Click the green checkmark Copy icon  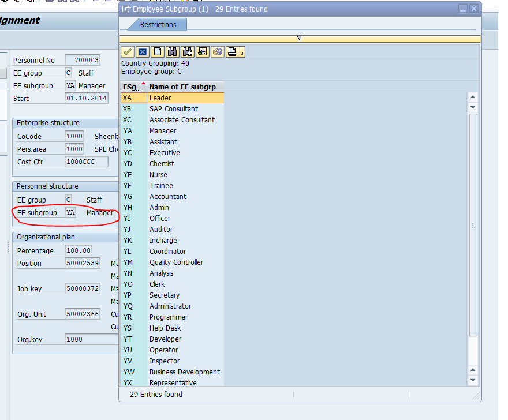pos(128,52)
